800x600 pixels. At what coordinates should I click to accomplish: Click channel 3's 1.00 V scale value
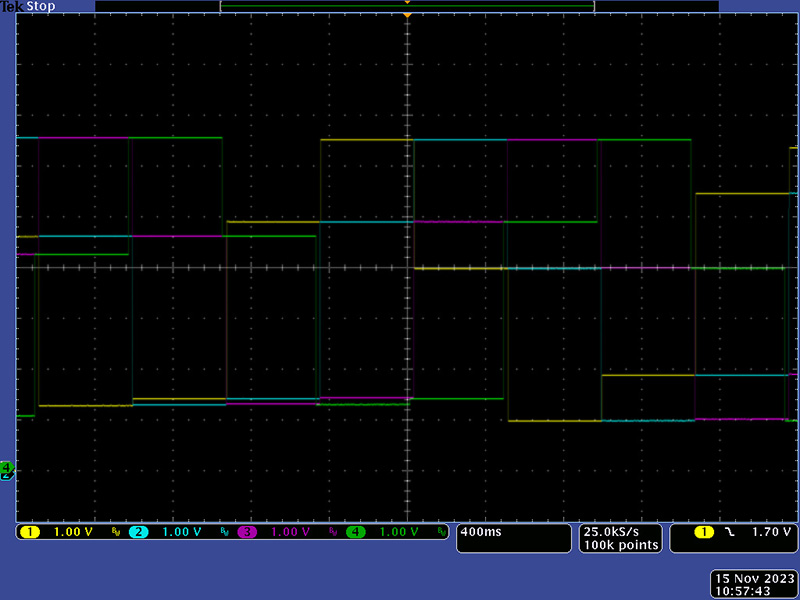point(290,532)
